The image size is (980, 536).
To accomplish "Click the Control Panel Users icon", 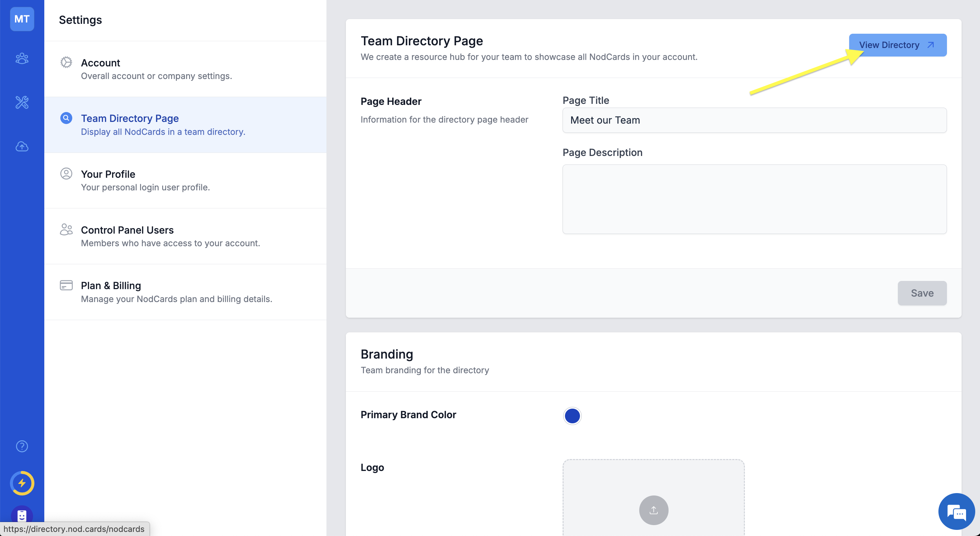I will point(66,229).
